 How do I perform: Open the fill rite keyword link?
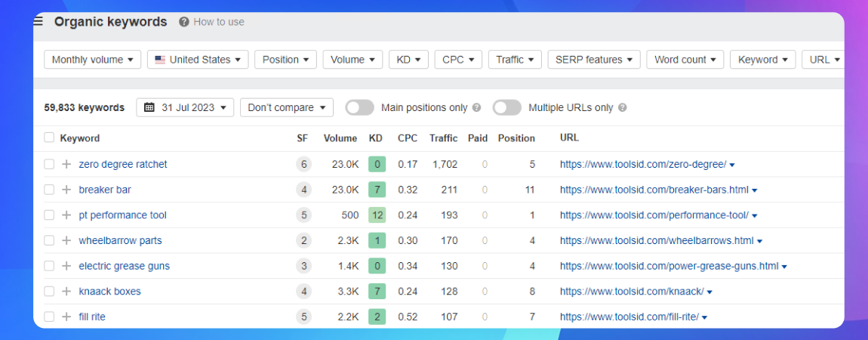pyautogui.click(x=92, y=317)
